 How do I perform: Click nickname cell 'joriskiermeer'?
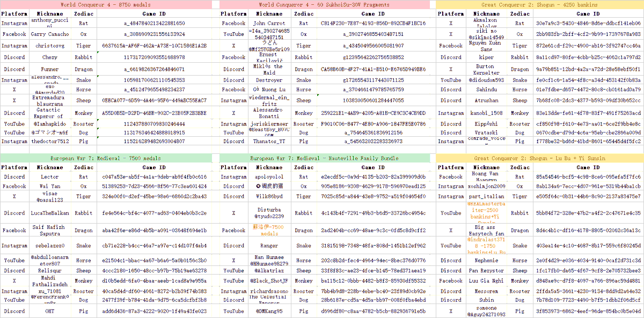[x=269, y=123]
